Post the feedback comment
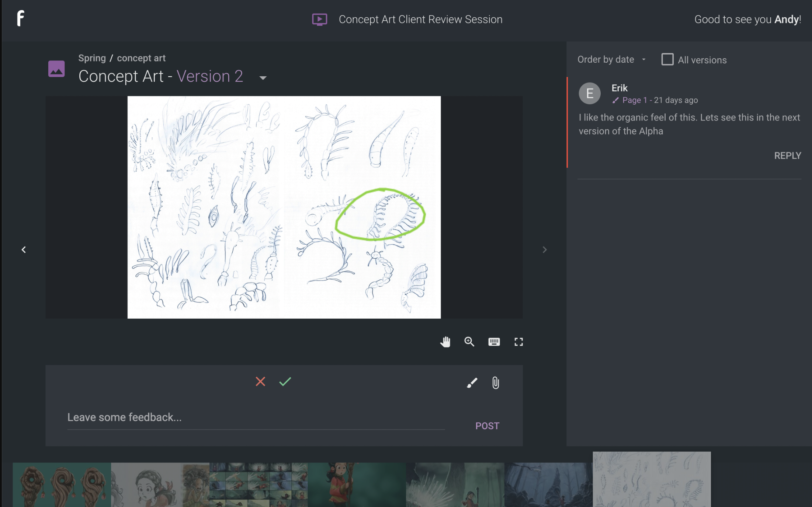Viewport: 812px width, 507px height. tap(487, 426)
